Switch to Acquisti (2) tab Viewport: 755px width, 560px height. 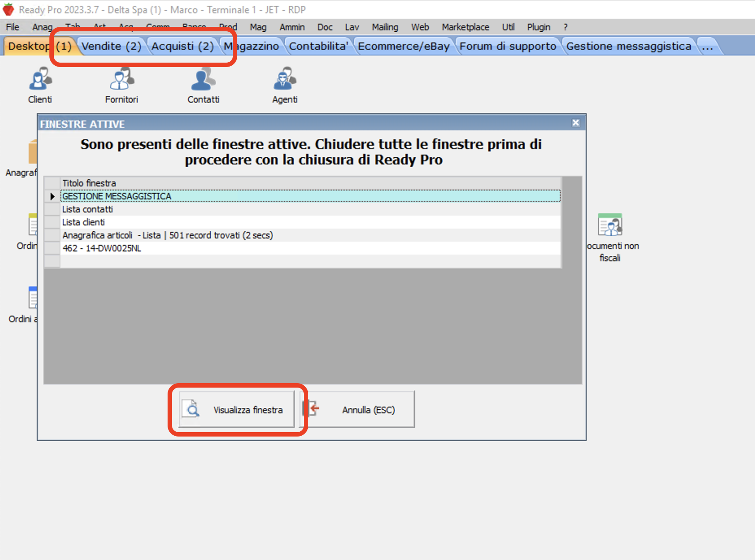183,46
